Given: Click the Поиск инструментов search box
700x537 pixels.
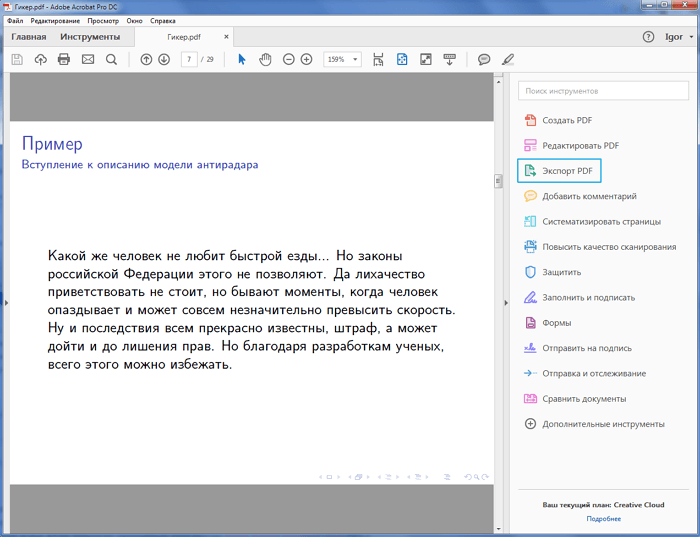Looking at the screenshot, I should (601, 91).
